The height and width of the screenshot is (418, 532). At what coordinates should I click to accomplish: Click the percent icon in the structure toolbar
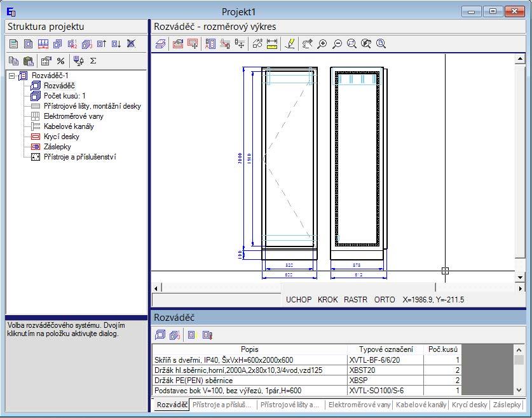click(x=61, y=61)
